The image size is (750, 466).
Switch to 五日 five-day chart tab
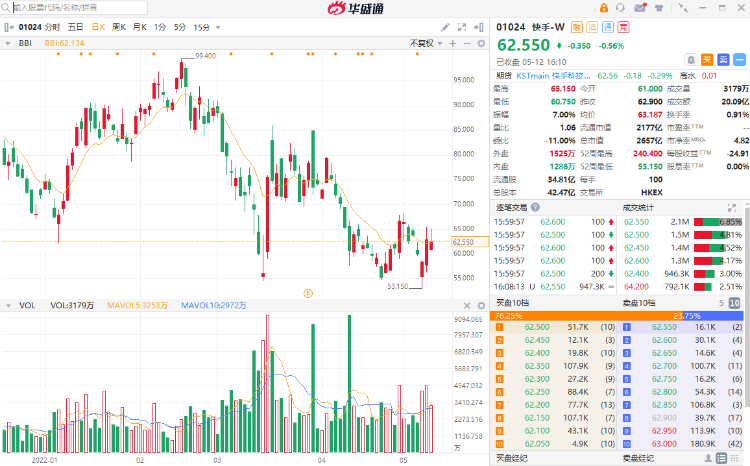76,27
